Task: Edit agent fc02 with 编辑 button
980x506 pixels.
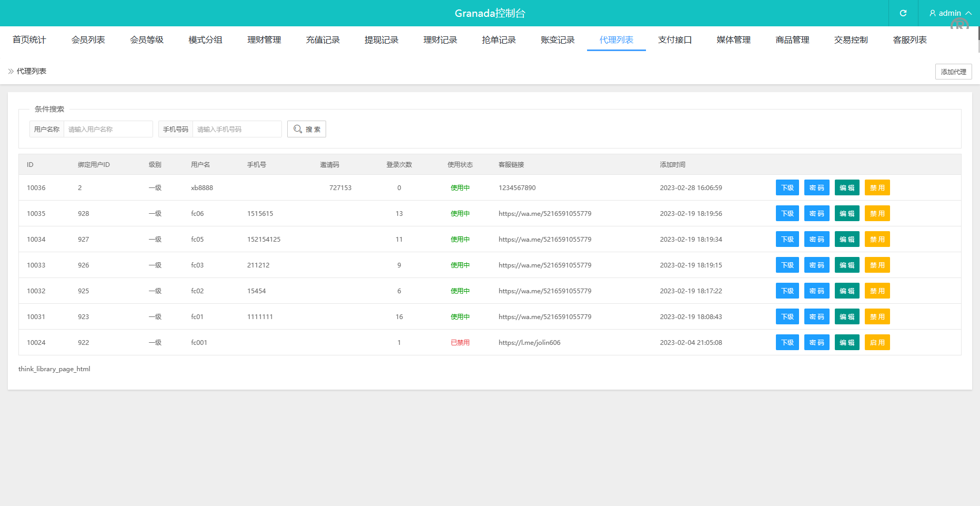Action: tap(846, 291)
